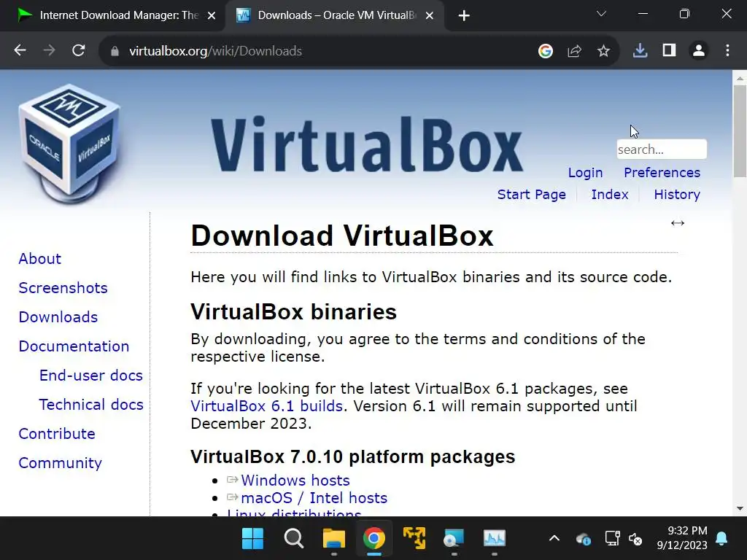
Task: Open the tab search chevron
Action: [x=602, y=14]
